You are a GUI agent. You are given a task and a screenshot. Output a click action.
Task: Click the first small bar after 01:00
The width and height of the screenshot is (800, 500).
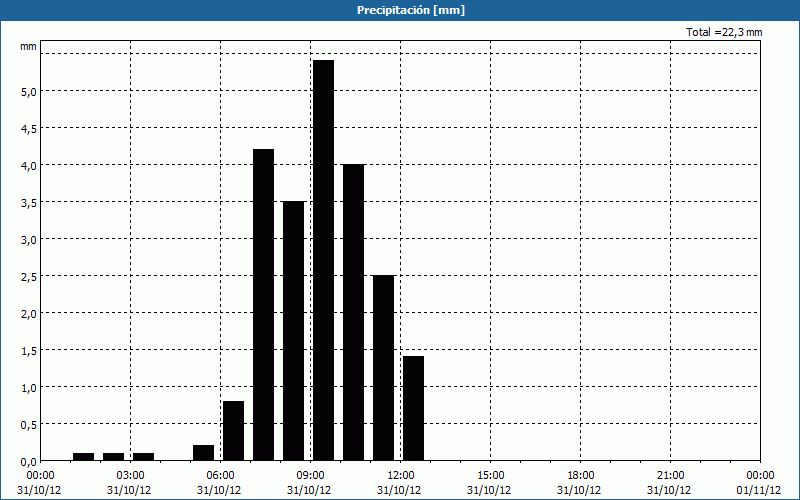(x=84, y=457)
